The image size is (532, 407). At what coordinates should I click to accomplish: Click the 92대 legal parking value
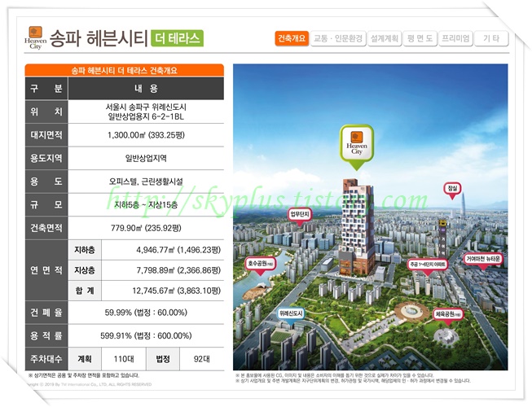pyautogui.click(x=202, y=359)
